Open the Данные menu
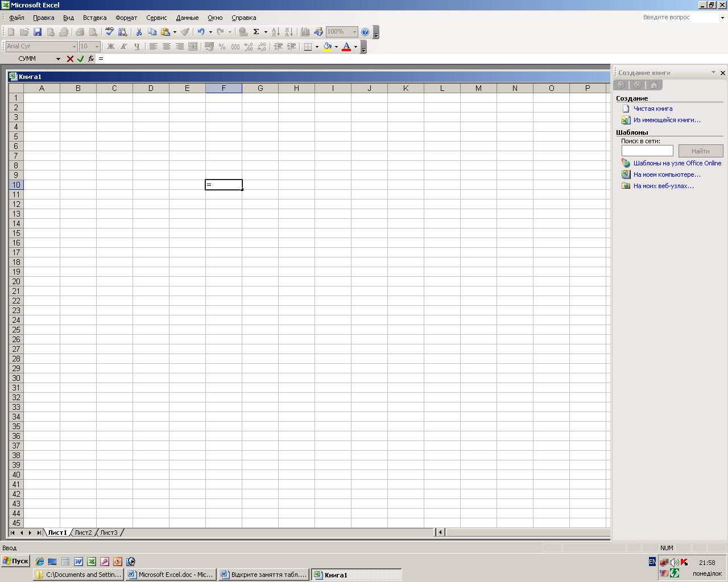 pyautogui.click(x=187, y=18)
